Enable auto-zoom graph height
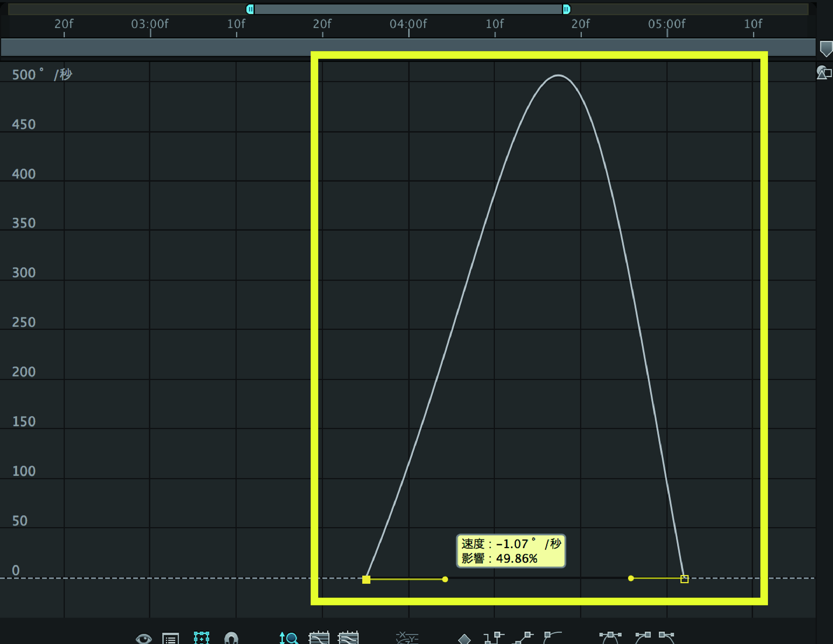The image size is (833, 644). pos(289,638)
